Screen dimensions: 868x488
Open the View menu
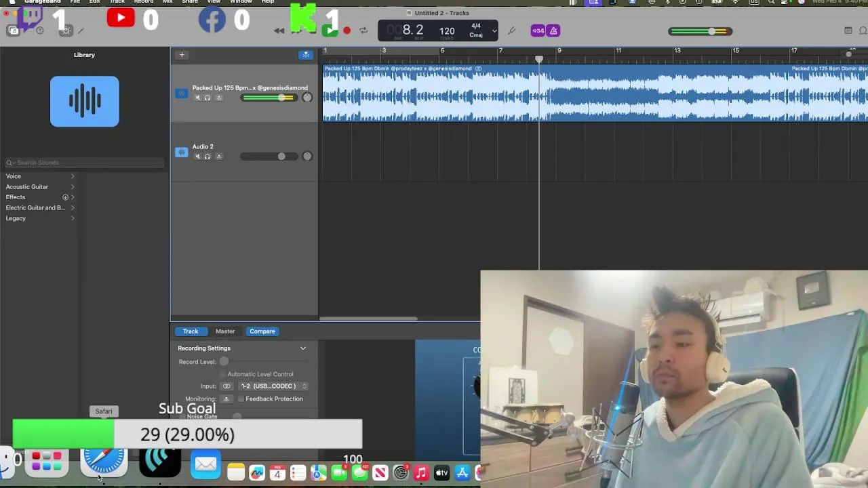click(214, 2)
